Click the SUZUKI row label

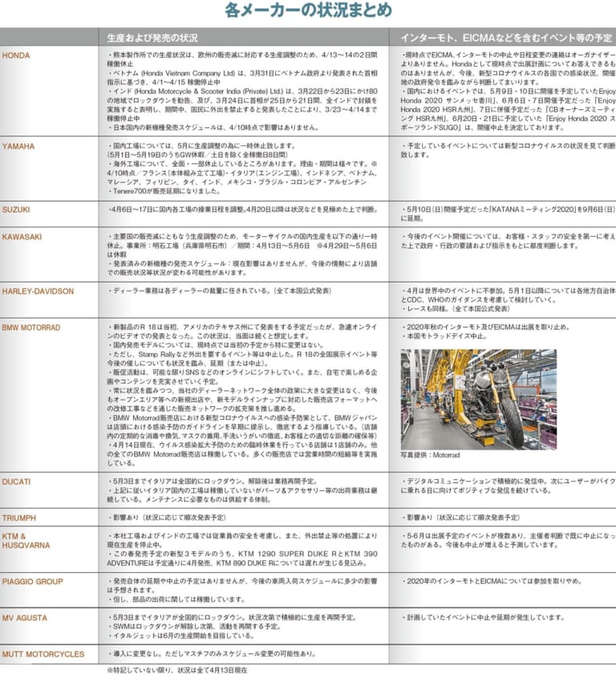[x=16, y=209]
